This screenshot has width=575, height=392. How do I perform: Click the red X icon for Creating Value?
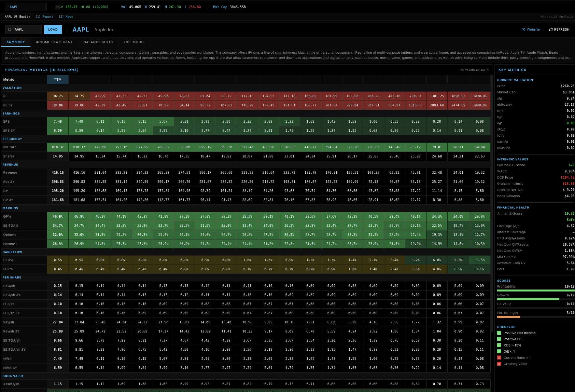499,364
